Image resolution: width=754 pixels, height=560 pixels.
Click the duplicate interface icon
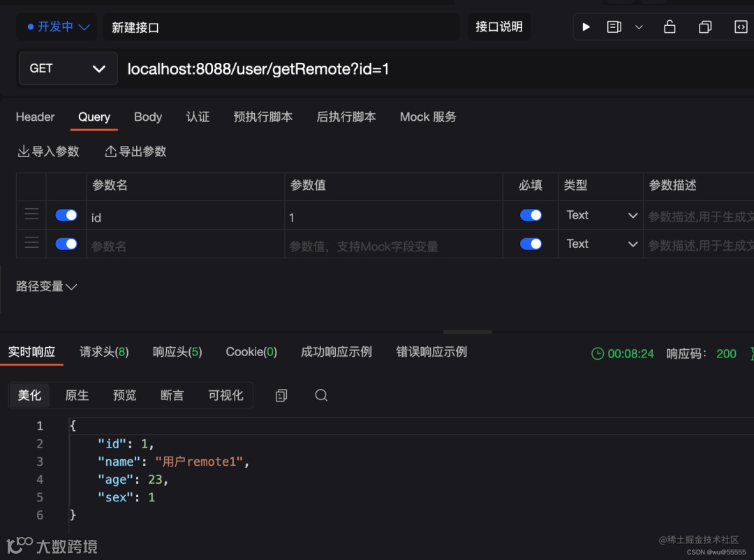point(705,27)
